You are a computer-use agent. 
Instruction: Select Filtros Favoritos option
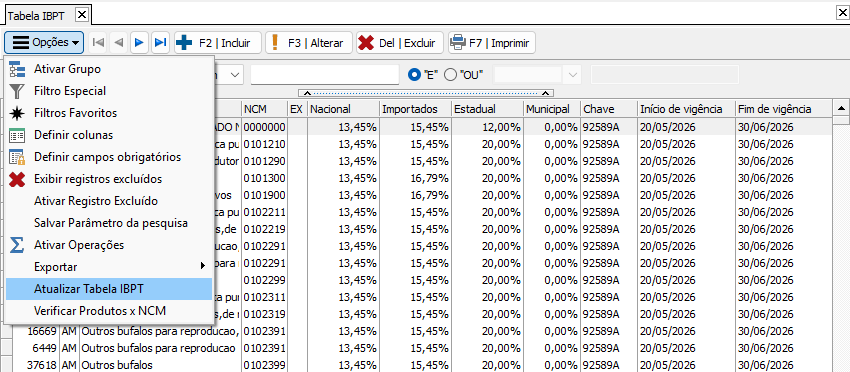pos(109,113)
